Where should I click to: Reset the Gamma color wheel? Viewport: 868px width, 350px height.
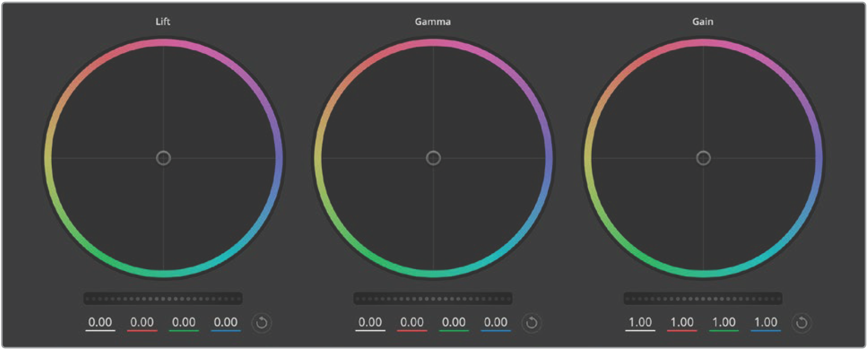(x=532, y=323)
